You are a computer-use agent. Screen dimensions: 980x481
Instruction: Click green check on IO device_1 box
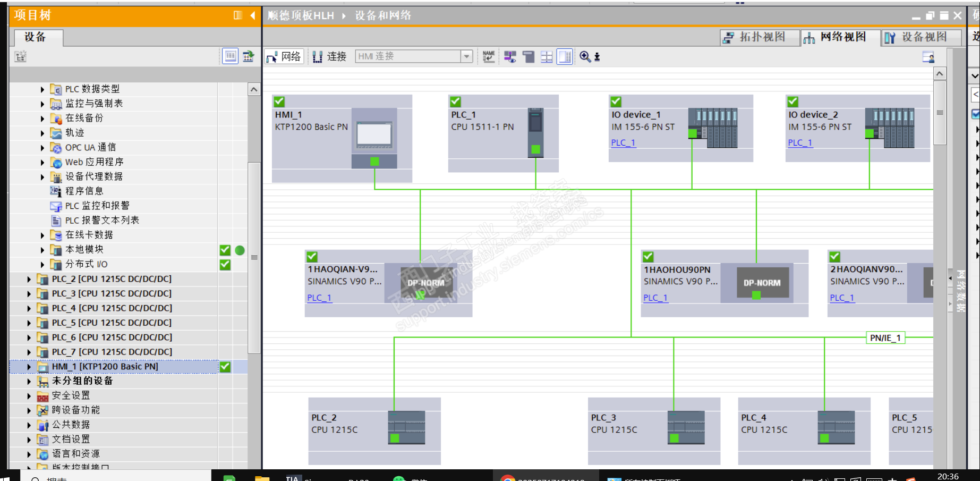pos(616,102)
